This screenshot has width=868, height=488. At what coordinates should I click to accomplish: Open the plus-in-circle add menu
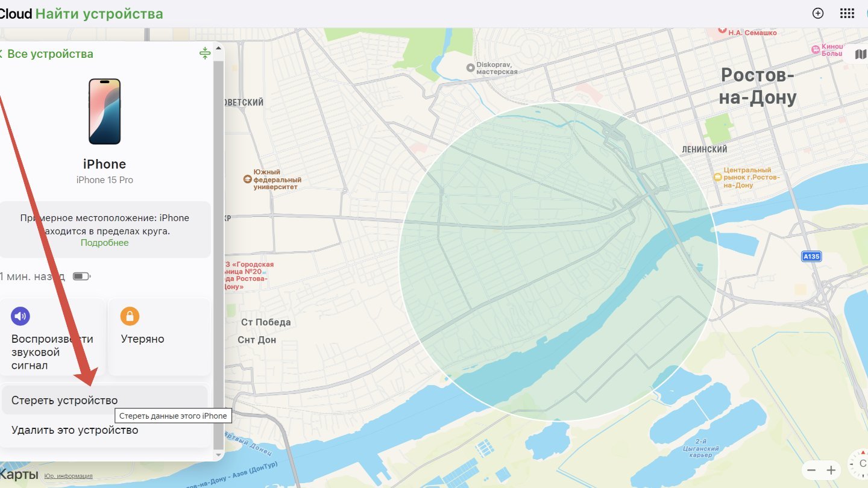(x=818, y=13)
